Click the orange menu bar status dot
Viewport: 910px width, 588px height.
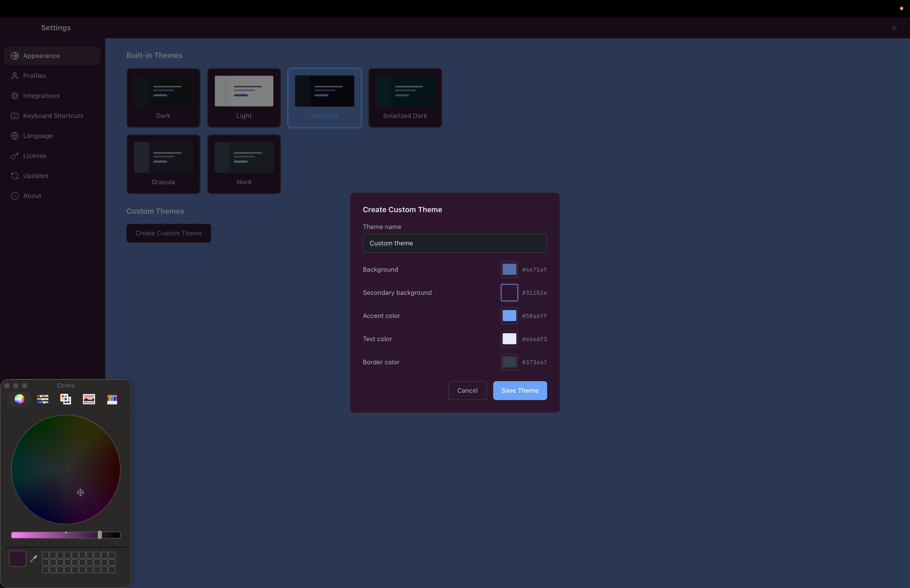pos(902,8)
